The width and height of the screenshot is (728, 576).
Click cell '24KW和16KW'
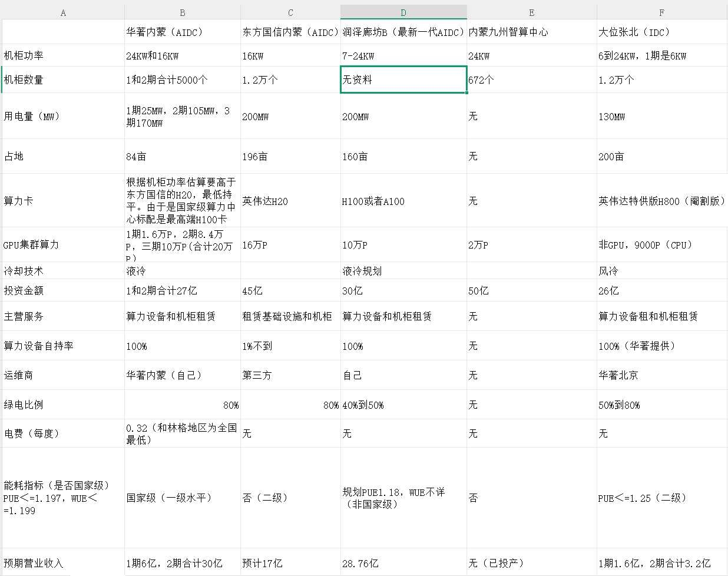pos(183,55)
